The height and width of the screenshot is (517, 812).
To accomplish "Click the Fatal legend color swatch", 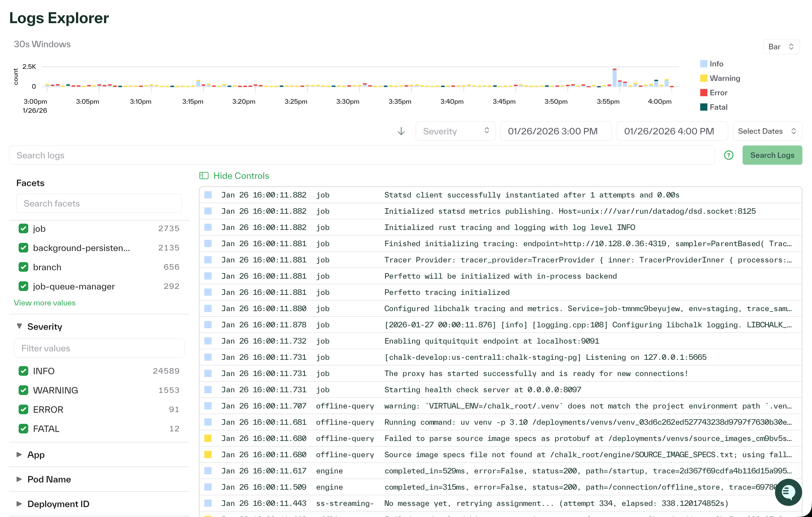I will (x=704, y=107).
